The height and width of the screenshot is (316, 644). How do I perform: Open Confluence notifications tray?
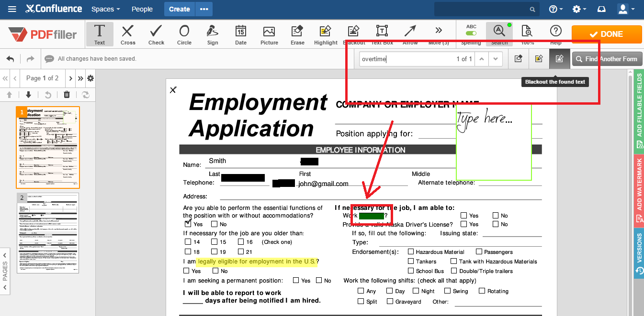(601, 9)
